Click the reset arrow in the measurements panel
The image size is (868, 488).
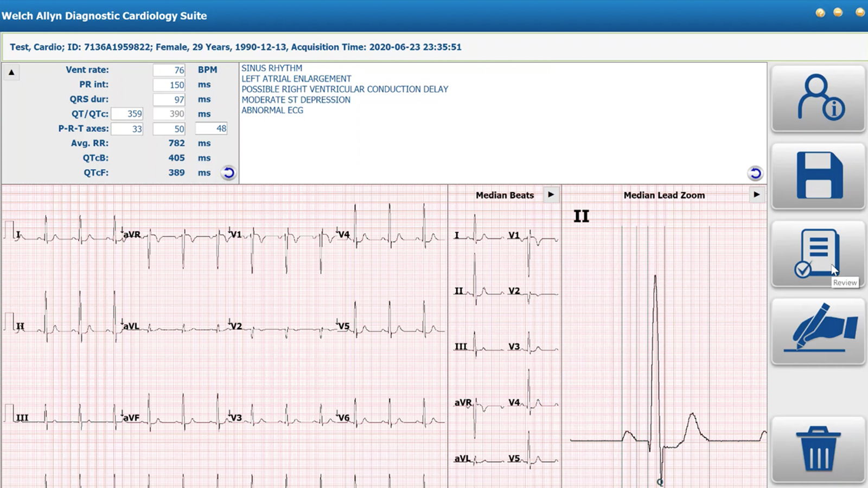tap(228, 172)
